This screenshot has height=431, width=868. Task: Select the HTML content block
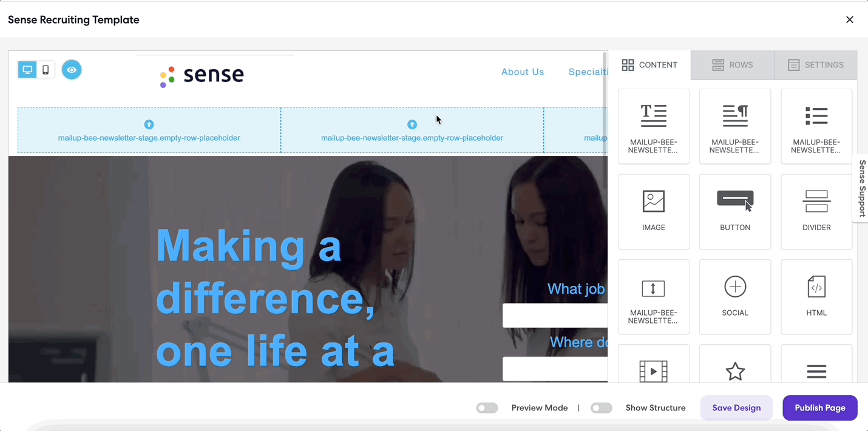click(x=816, y=297)
